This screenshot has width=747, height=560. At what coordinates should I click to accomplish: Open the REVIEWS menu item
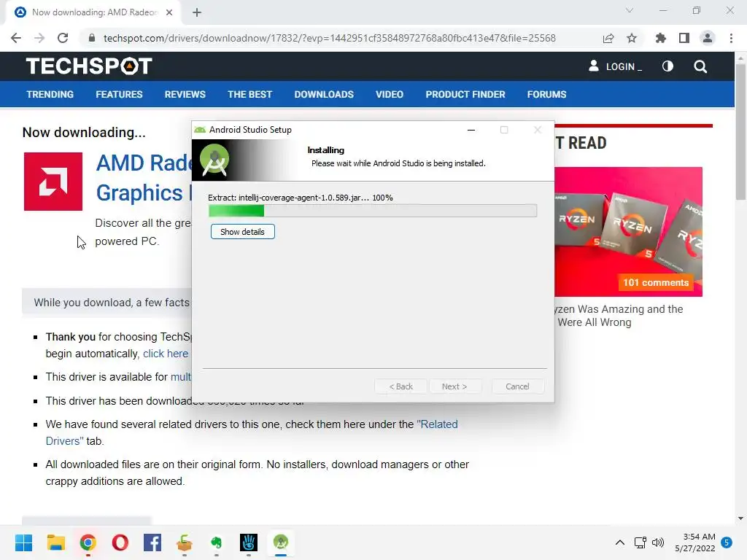tap(185, 94)
